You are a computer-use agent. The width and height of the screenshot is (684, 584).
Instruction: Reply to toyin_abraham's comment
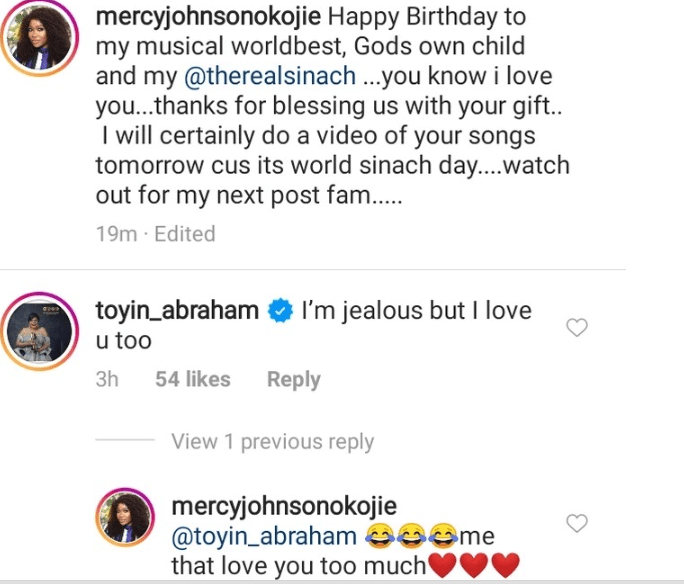click(x=293, y=380)
